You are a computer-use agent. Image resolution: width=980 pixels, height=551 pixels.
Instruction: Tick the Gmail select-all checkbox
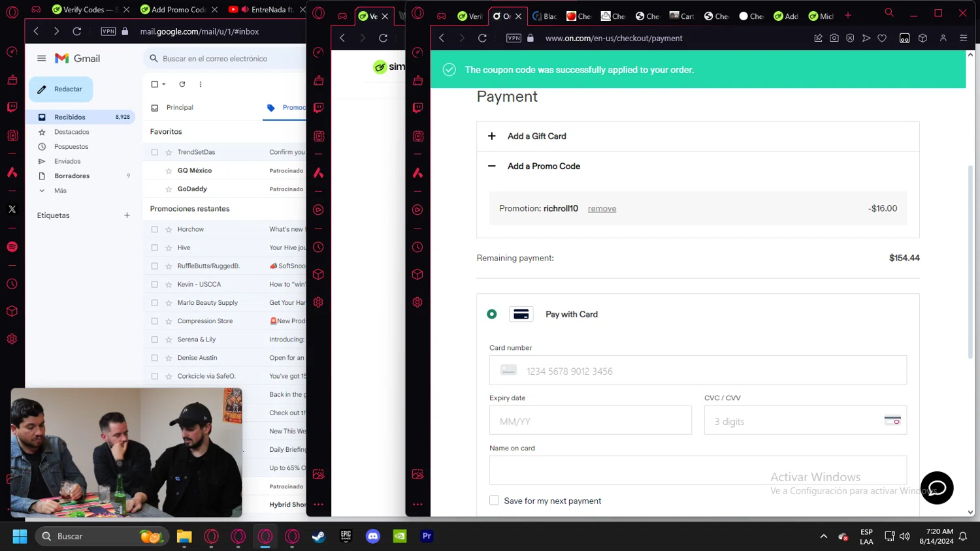click(154, 84)
